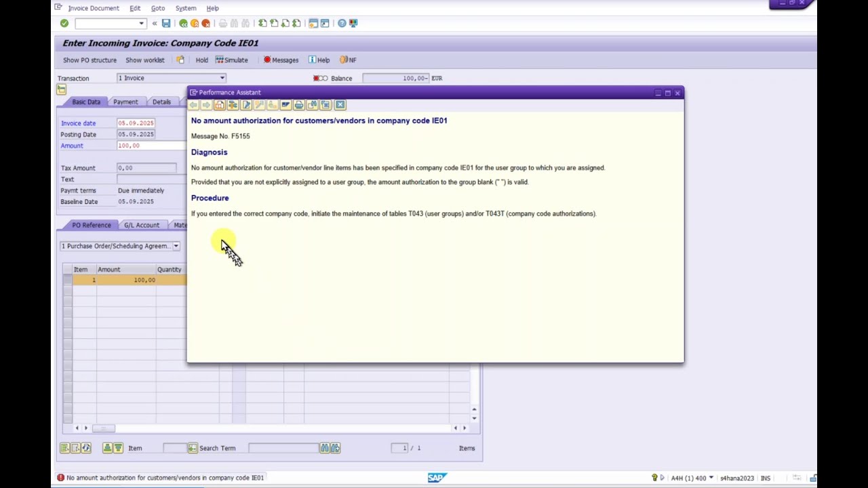Image resolution: width=868 pixels, height=488 pixels.
Task: Click the Search Term input field
Action: pyautogui.click(x=283, y=448)
